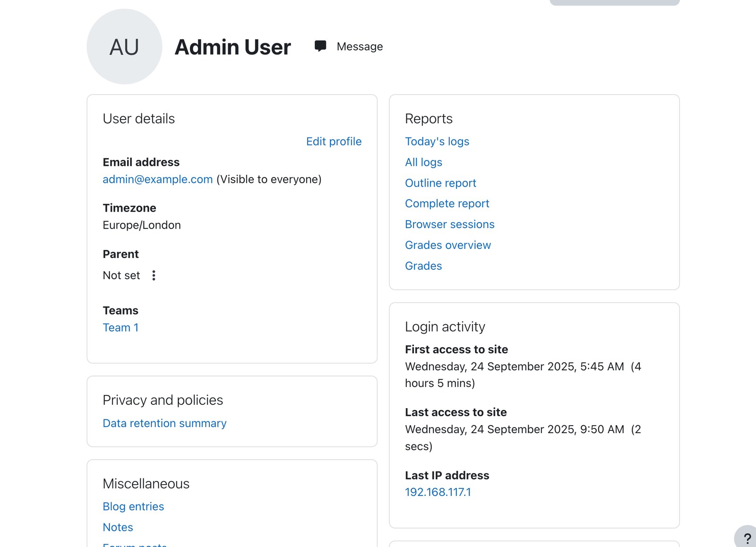
Task: Click the Message text button
Action: pos(360,46)
